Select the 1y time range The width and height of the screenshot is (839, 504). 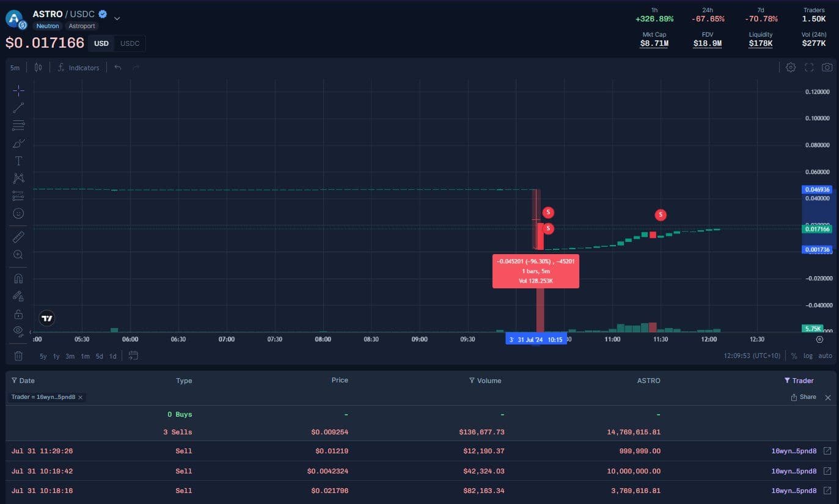click(56, 356)
